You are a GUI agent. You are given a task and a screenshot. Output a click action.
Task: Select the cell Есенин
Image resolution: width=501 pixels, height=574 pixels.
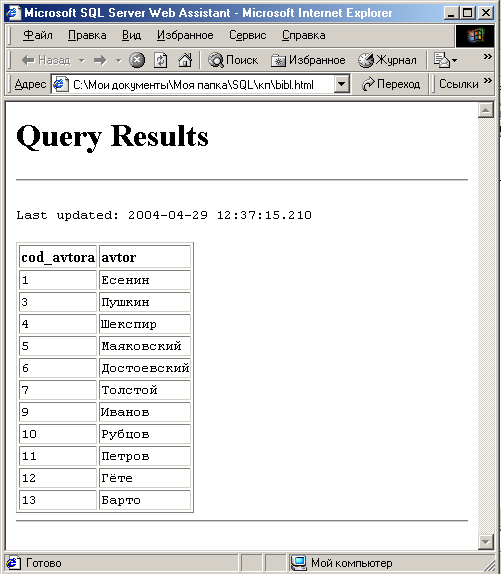145,280
